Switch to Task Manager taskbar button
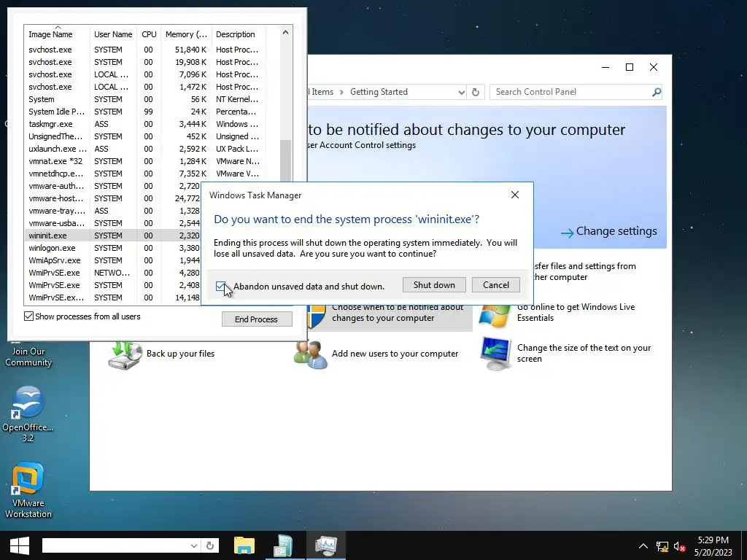Image resolution: width=747 pixels, height=560 pixels. click(x=326, y=545)
